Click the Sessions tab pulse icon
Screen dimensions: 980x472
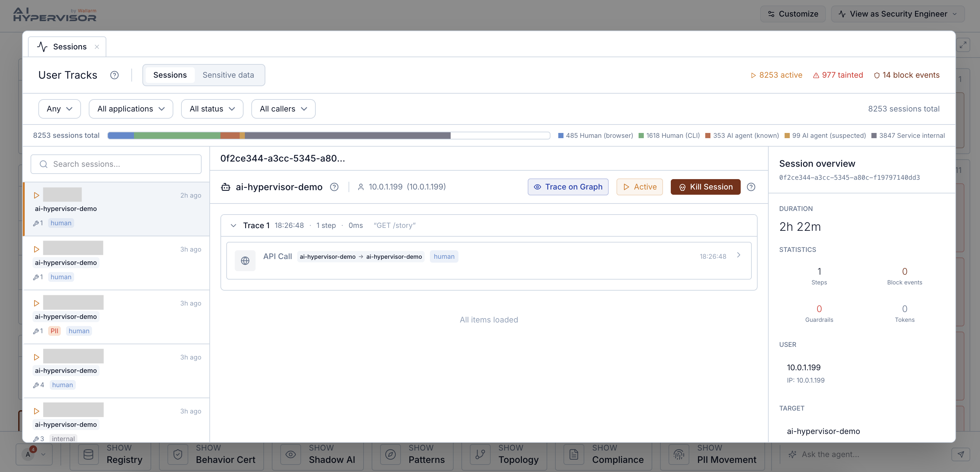point(42,47)
